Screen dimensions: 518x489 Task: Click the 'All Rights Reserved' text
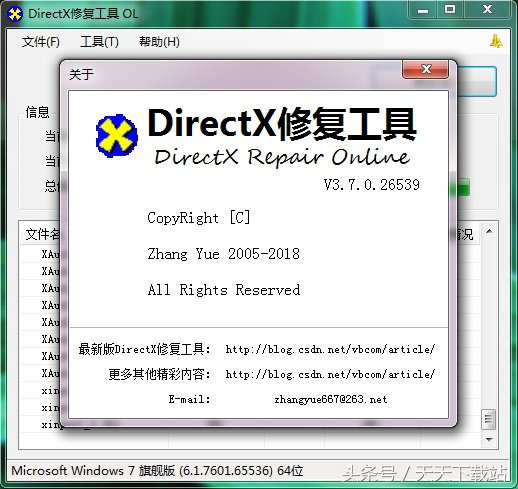click(x=224, y=290)
